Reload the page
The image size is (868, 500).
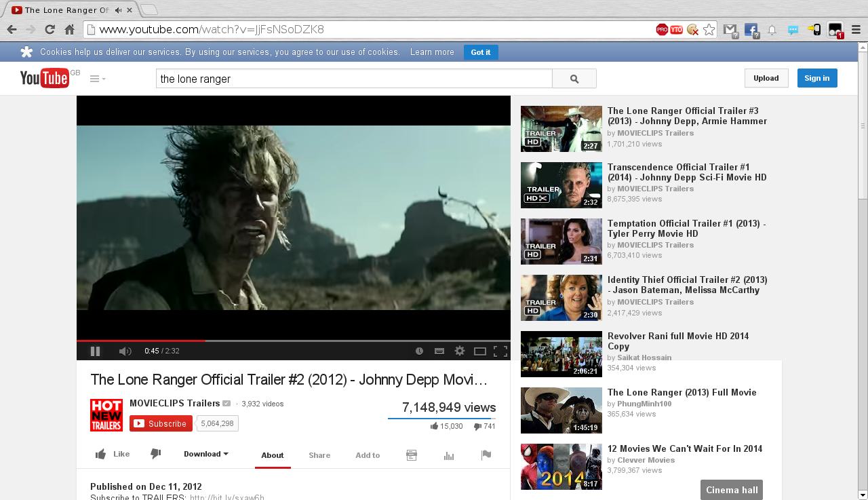[50, 29]
